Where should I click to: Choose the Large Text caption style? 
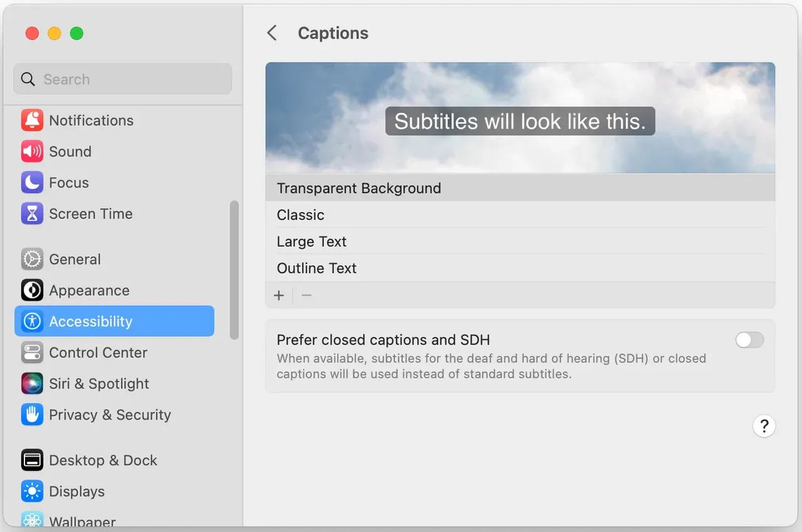tap(520, 241)
